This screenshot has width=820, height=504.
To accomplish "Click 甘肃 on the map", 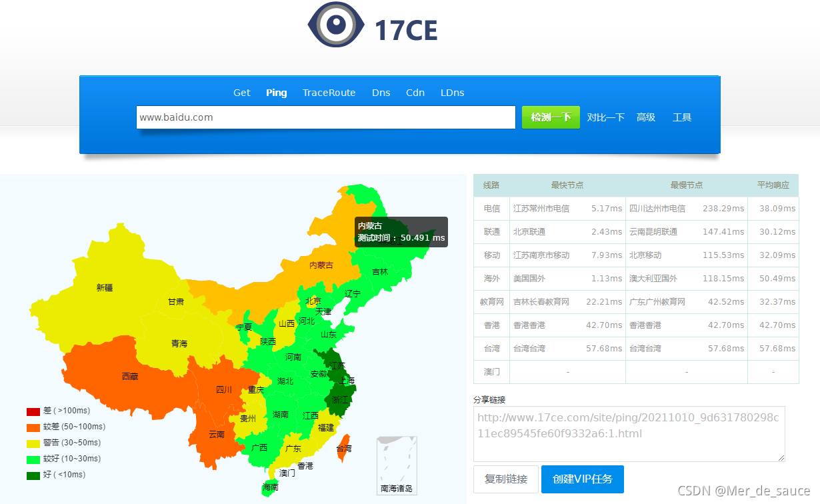I will tap(176, 302).
